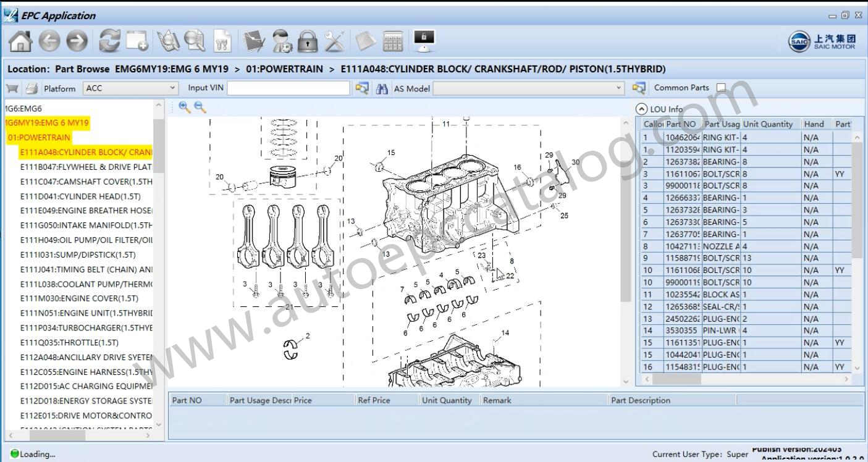Click into the Input VIN field
The image size is (868, 462).
[x=288, y=88]
